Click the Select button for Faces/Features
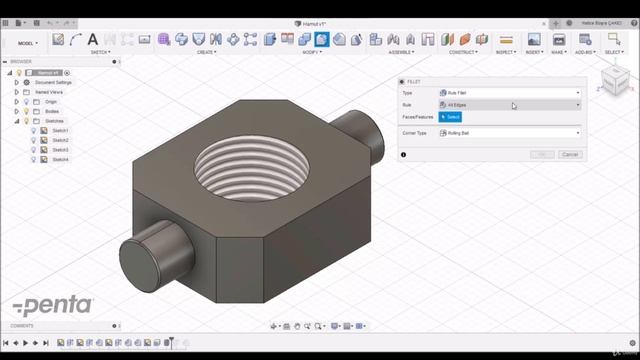 [x=450, y=117]
